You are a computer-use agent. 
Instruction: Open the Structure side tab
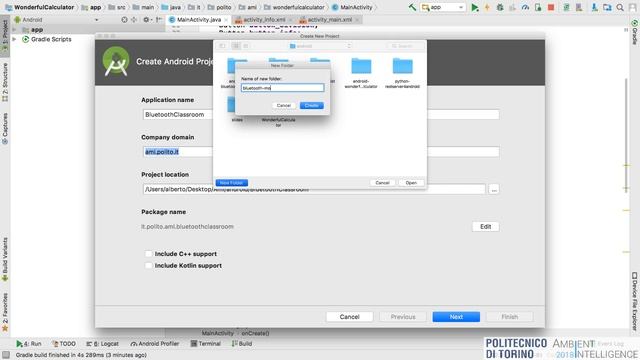point(5,82)
